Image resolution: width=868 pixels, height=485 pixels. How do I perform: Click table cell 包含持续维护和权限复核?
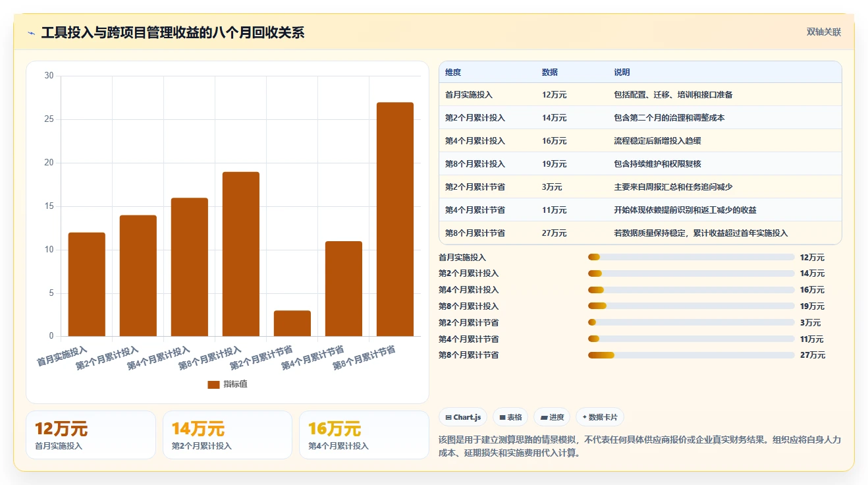(x=657, y=164)
